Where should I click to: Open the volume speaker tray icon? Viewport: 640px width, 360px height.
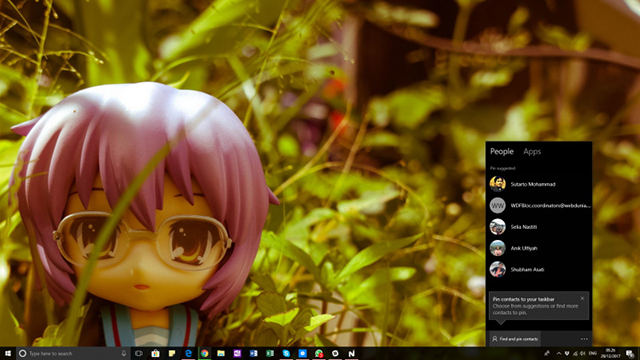coord(583,353)
